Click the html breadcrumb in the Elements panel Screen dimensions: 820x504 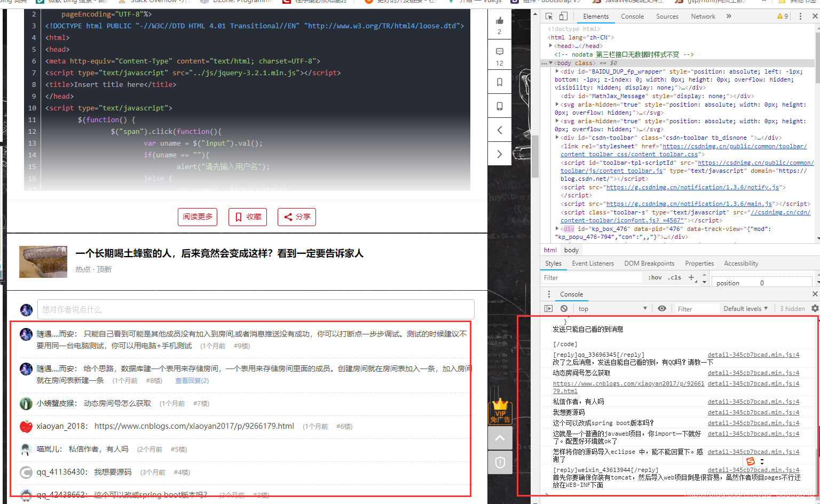pos(550,250)
